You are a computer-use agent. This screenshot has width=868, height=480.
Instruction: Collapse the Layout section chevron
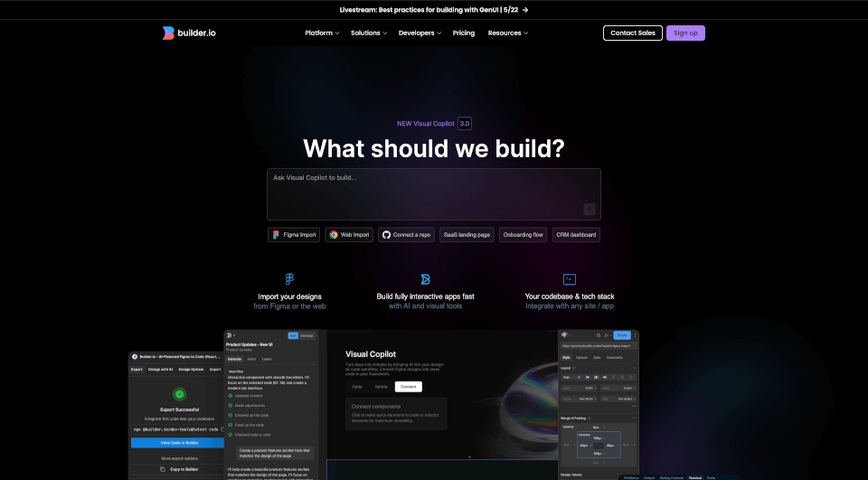(x=634, y=368)
